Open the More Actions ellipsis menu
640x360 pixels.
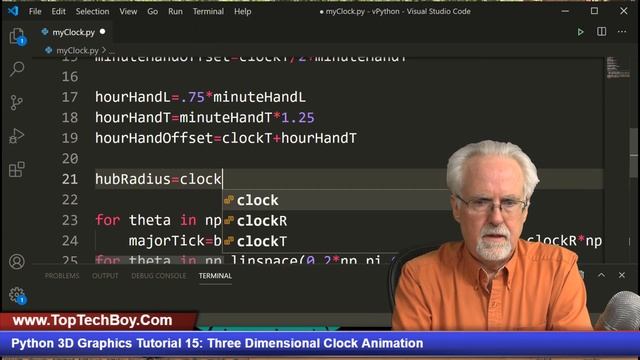coord(622,32)
